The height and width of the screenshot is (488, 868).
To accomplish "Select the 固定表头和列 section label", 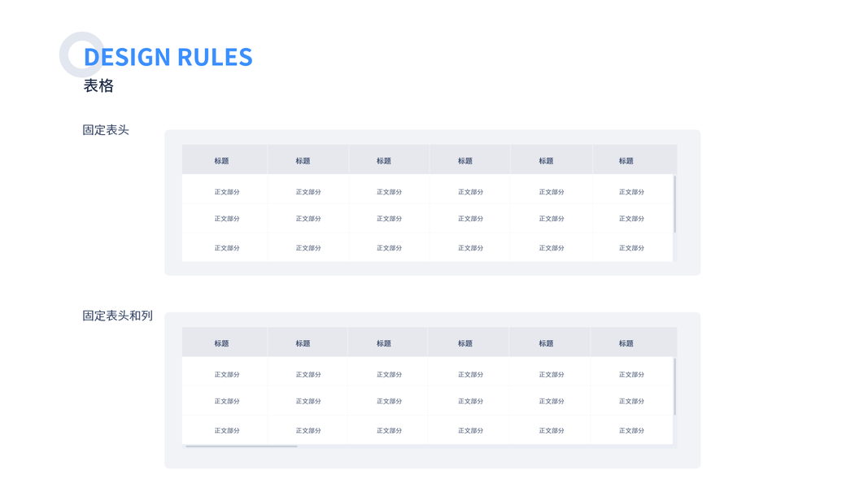I will click(117, 316).
